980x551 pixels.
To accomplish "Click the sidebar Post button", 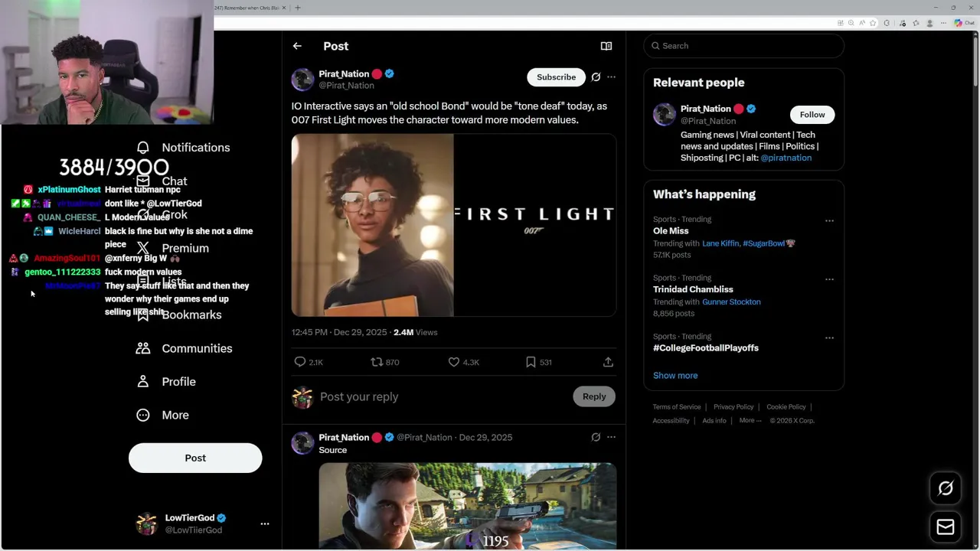I will coord(195,458).
